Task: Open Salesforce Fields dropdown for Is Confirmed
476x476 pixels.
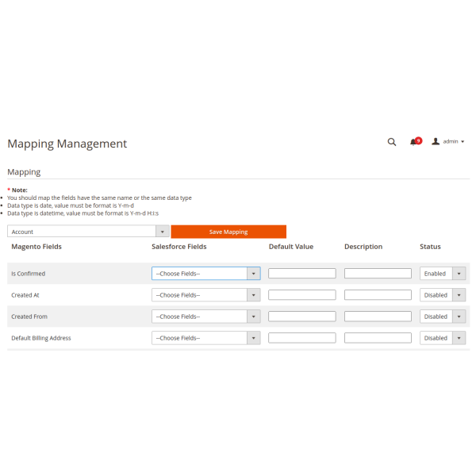Action: tap(205, 274)
